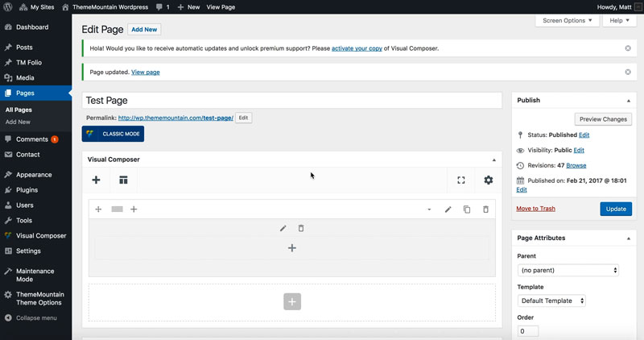The image size is (644, 340).
Task: Click View Page in admin bar
Action: pyautogui.click(x=221, y=7)
